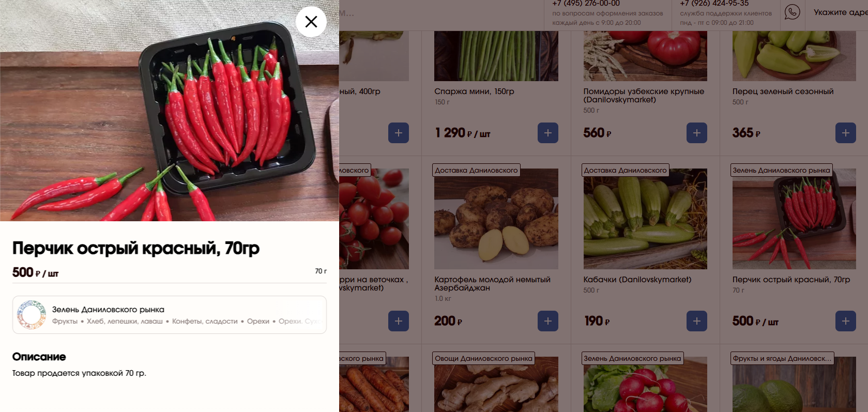Image resolution: width=868 pixels, height=412 pixels.
Task: Add Спаржа мини to cart
Action: tap(548, 133)
